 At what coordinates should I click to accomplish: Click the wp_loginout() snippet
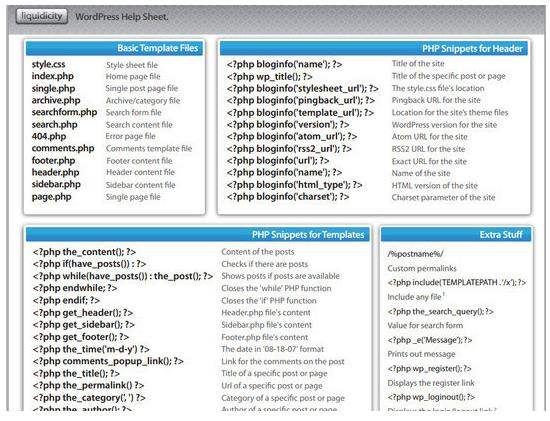[431, 397]
